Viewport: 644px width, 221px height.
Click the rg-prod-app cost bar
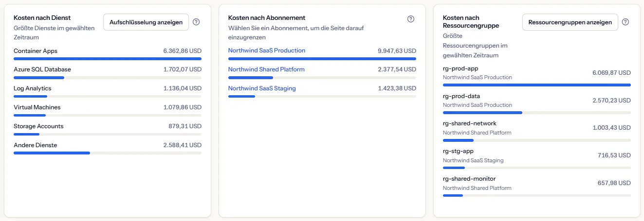[x=537, y=85]
